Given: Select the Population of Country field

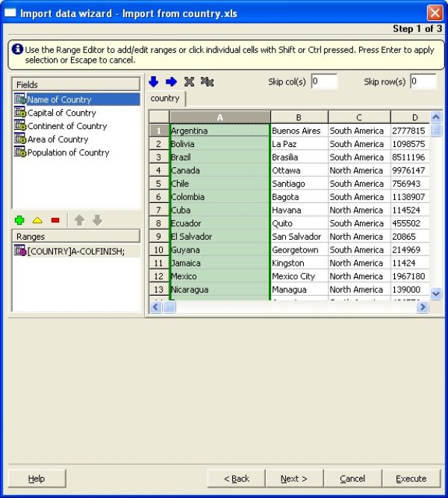Looking at the screenshot, I should (x=68, y=152).
